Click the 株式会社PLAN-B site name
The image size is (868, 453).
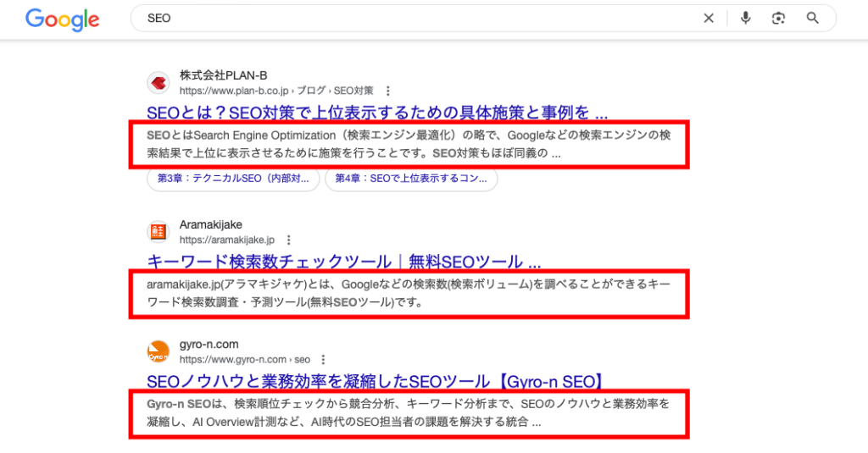(223, 75)
